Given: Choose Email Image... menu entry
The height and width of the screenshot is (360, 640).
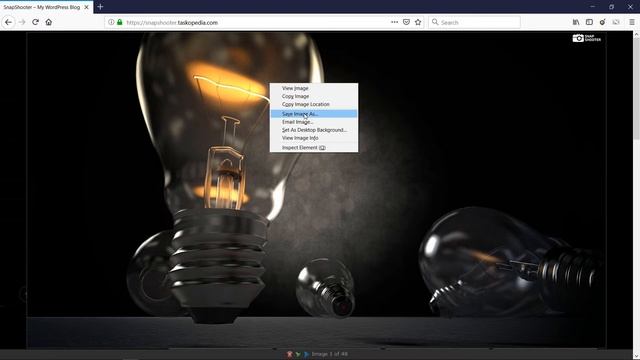Looking at the screenshot, I should (314, 122).
